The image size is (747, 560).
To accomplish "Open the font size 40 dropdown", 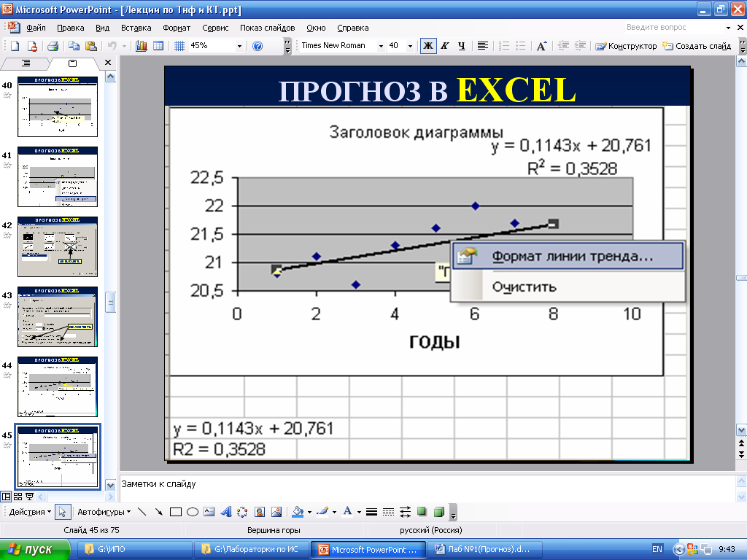I will click(x=410, y=46).
